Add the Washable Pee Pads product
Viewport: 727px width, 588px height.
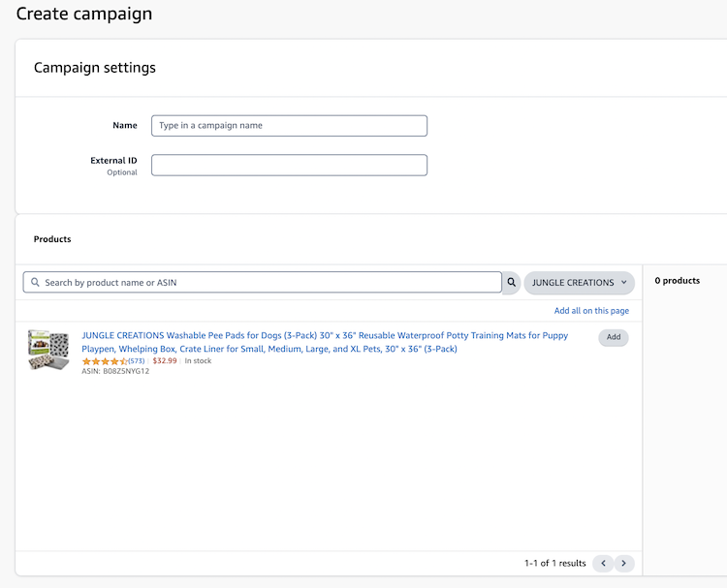coord(614,337)
